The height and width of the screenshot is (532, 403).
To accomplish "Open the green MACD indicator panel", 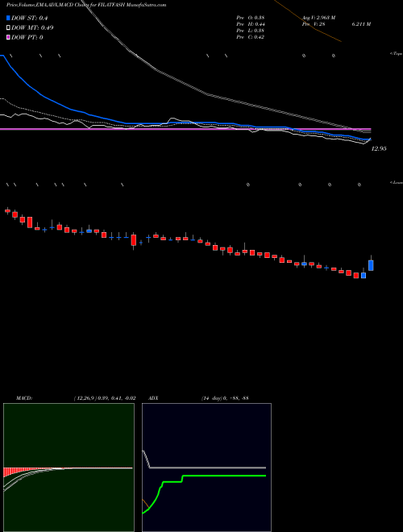I will tap(69, 468).
